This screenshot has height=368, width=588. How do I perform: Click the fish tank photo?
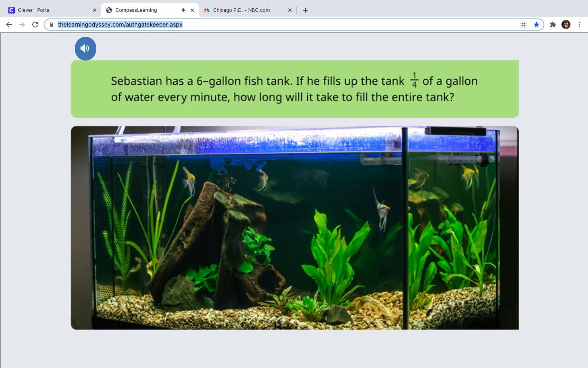[295, 228]
